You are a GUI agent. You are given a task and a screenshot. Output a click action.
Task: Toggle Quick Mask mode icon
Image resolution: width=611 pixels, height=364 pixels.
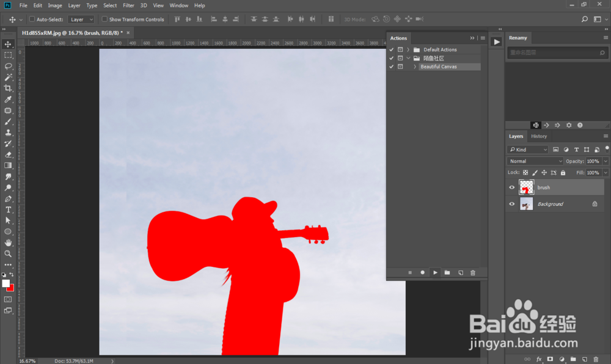[8, 299]
